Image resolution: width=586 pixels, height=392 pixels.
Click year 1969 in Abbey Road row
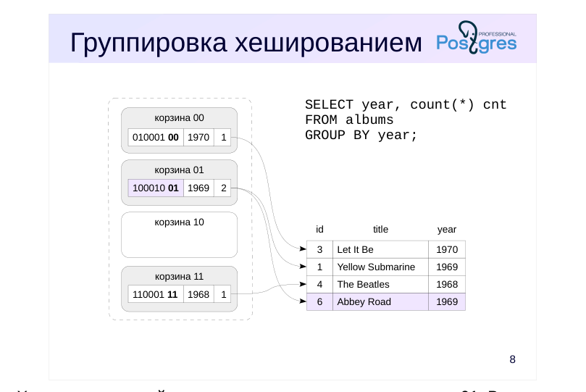pyautogui.click(x=447, y=301)
